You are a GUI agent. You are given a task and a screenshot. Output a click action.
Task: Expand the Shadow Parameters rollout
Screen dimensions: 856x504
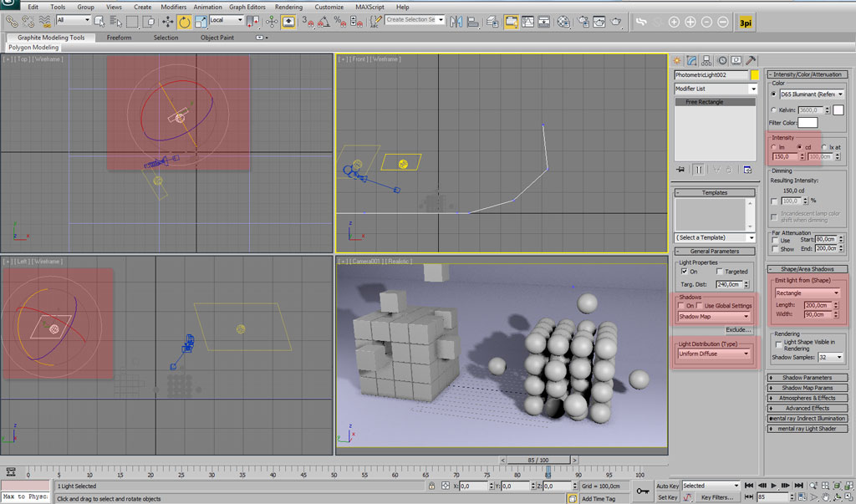[808, 377]
